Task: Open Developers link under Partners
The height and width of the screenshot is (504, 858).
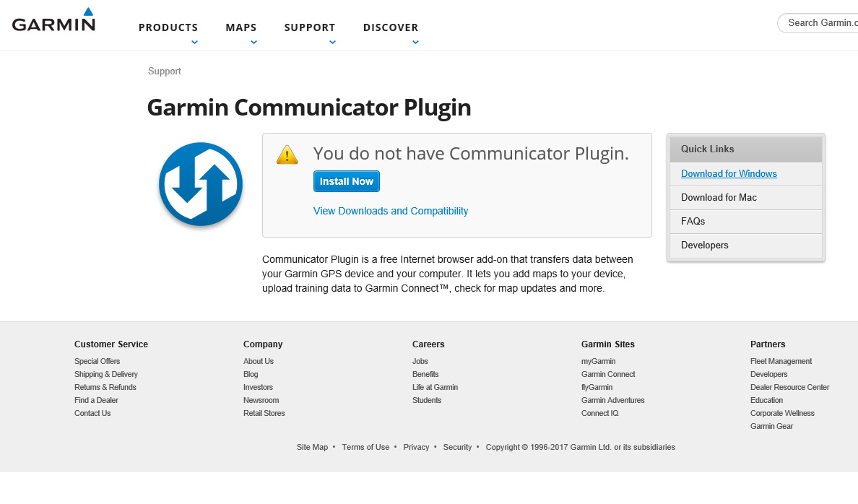Action: 769,374
